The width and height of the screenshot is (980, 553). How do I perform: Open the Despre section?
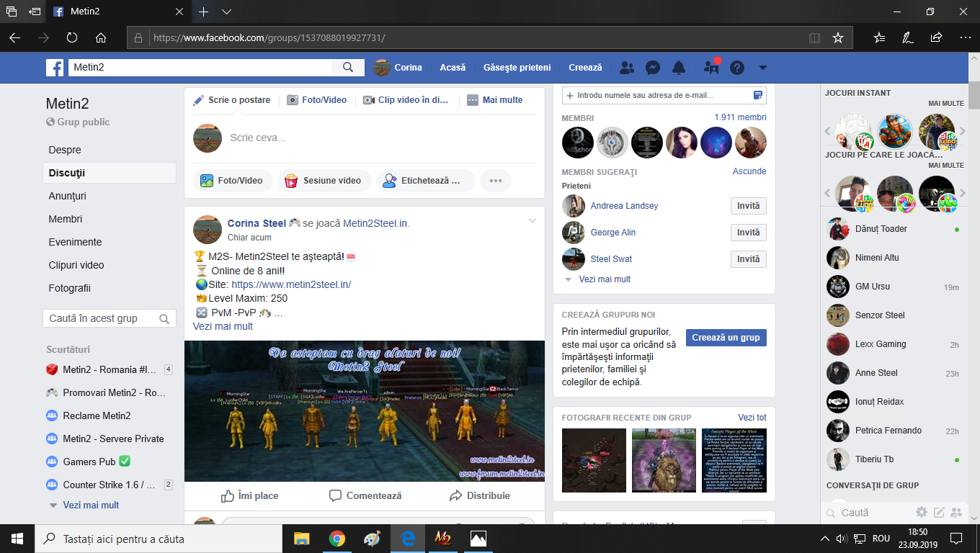(x=65, y=150)
